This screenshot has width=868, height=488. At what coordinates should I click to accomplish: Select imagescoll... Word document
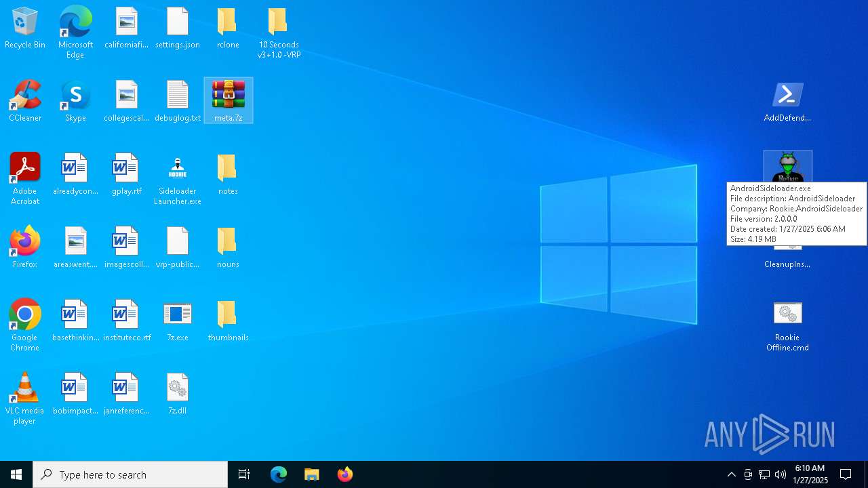pyautogui.click(x=126, y=248)
